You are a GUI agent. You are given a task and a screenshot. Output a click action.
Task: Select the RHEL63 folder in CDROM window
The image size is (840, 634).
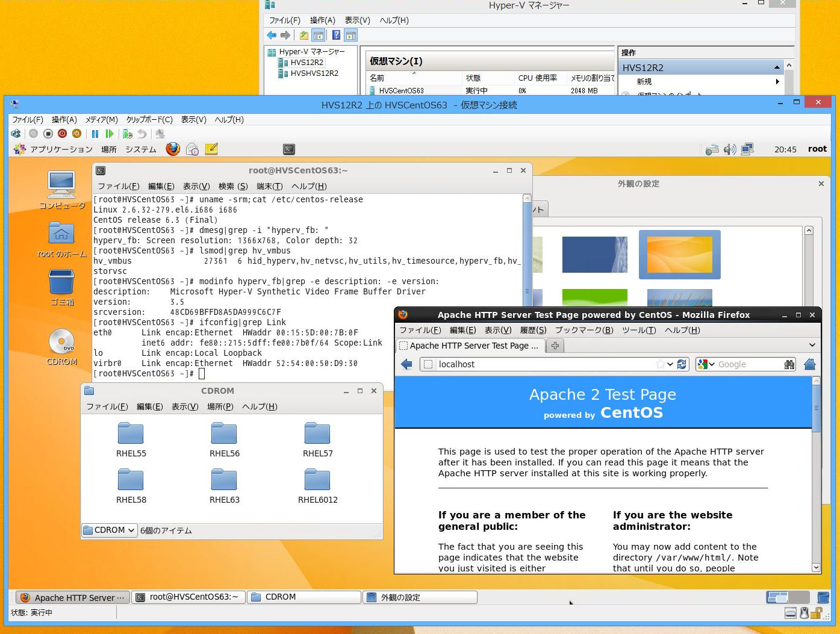click(x=224, y=486)
